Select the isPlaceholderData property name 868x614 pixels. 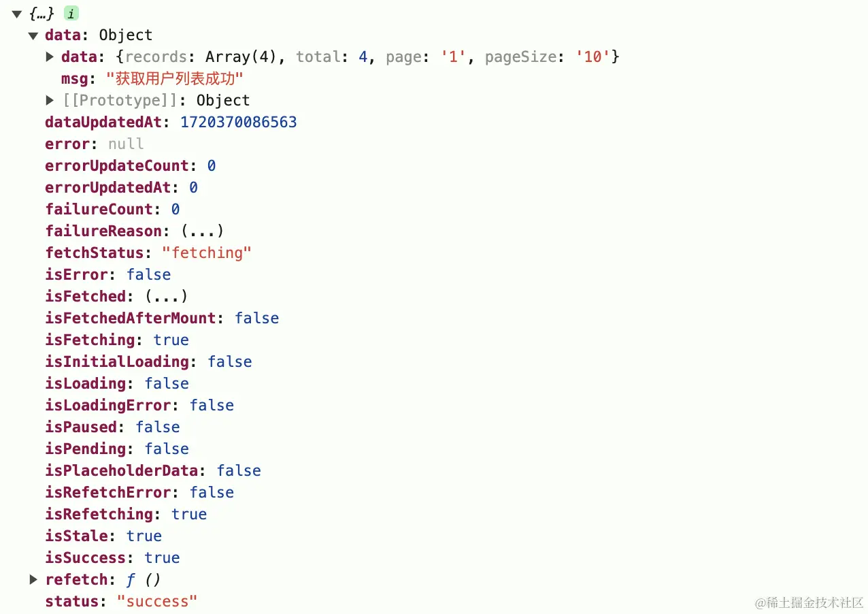(x=121, y=470)
